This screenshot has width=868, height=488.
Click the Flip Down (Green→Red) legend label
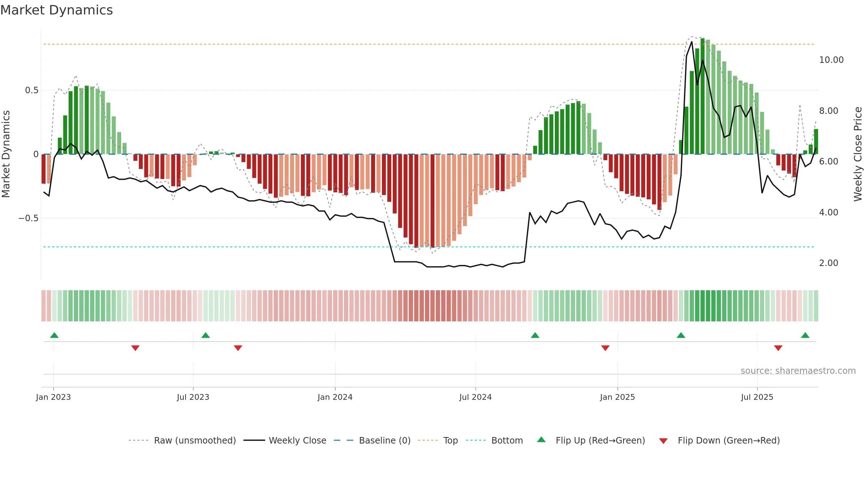[x=729, y=440]
